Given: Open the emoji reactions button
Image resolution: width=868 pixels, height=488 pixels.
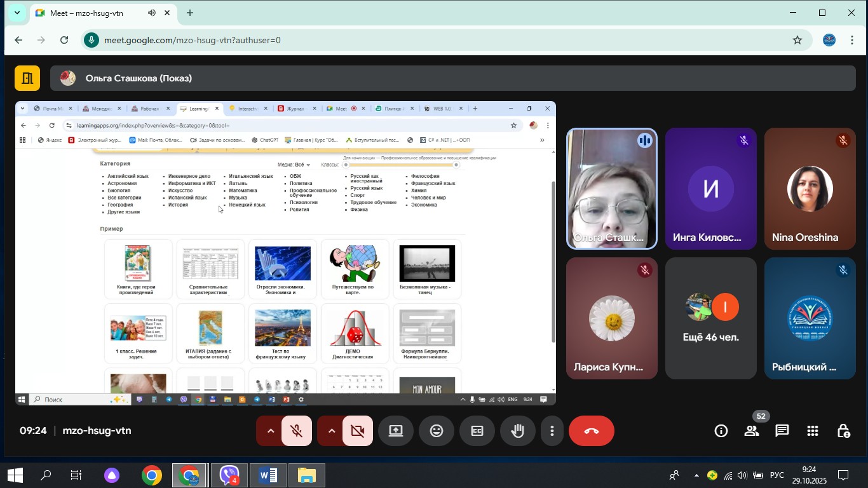Looking at the screenshot, I should pyautogui.click(x=437, y=431).
